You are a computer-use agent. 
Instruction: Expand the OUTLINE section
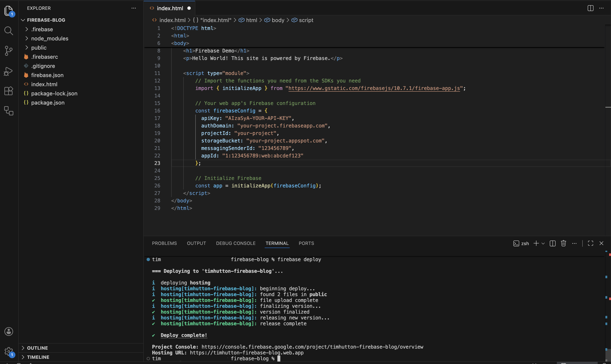click(x=81, y=348)
